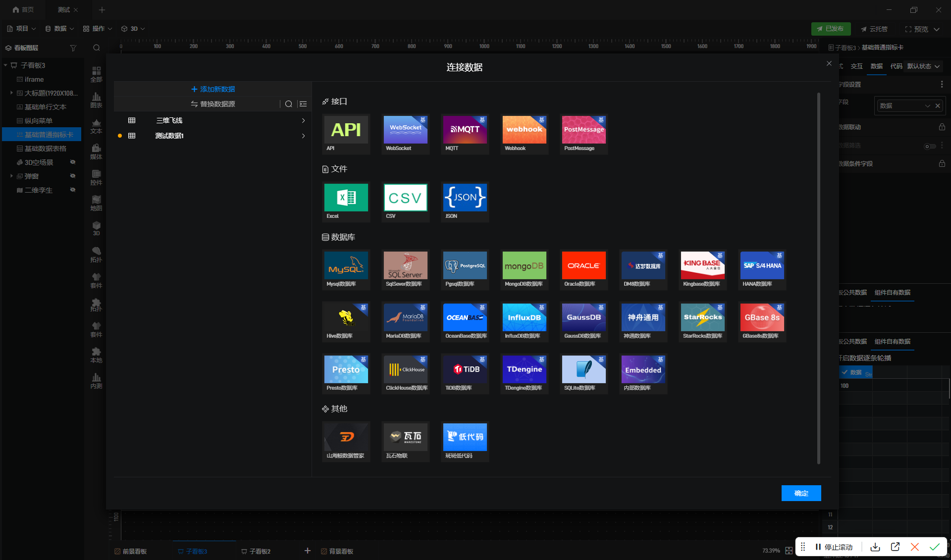This screenshot has width=951, height=560.
Task: Choose the Hive database tile
Action: pyautogui.click(x=346, y=321)
